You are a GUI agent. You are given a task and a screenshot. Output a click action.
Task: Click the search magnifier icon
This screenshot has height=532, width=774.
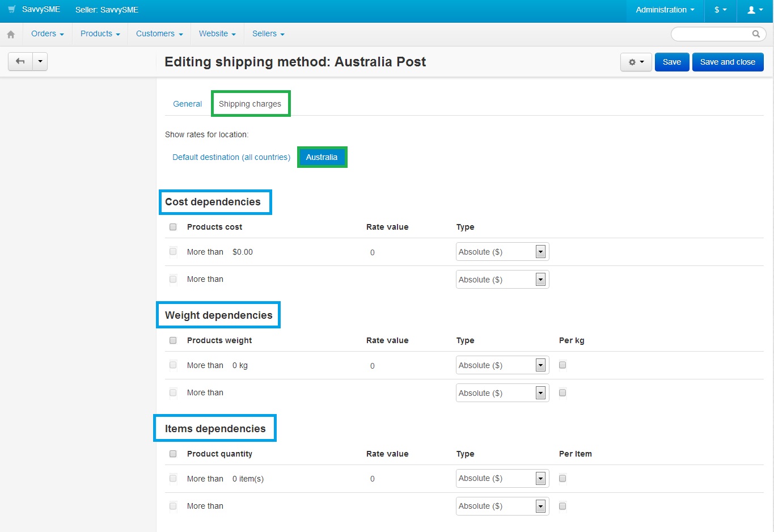click(756, 34)
